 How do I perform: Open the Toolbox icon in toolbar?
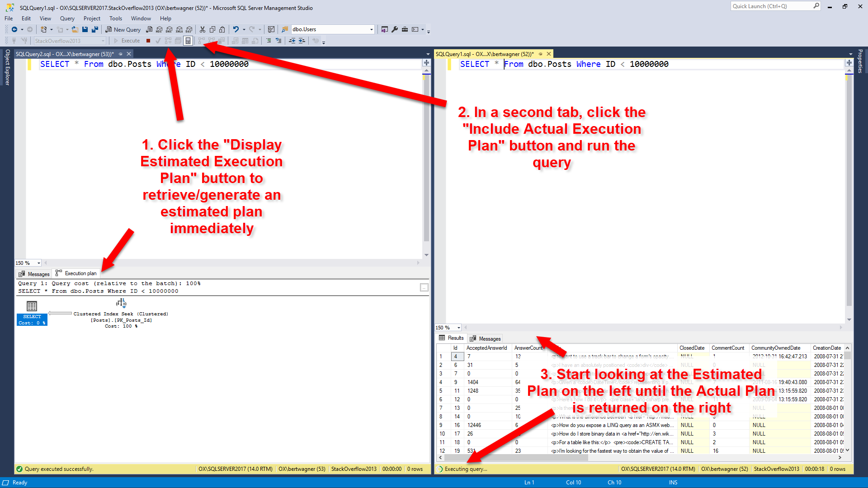405,29
